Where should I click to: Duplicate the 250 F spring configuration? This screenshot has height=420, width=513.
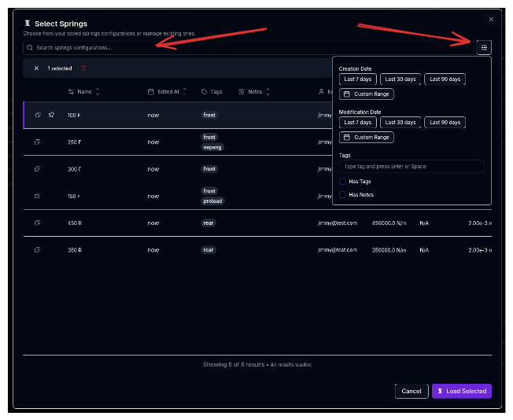click(x=37, y=142)
